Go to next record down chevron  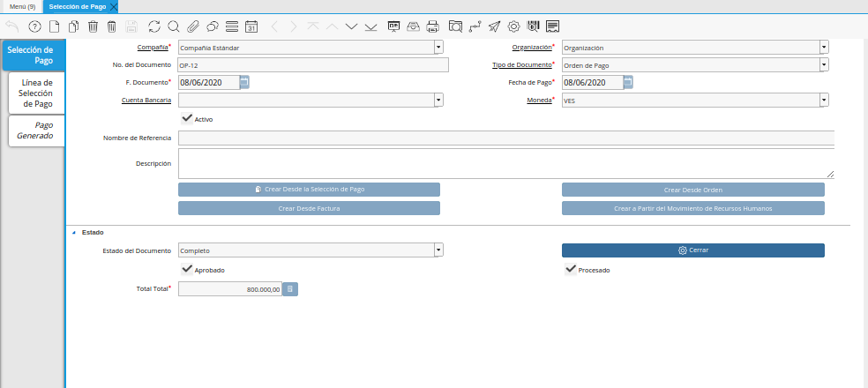pyautogui.click(x=351, y=26)
